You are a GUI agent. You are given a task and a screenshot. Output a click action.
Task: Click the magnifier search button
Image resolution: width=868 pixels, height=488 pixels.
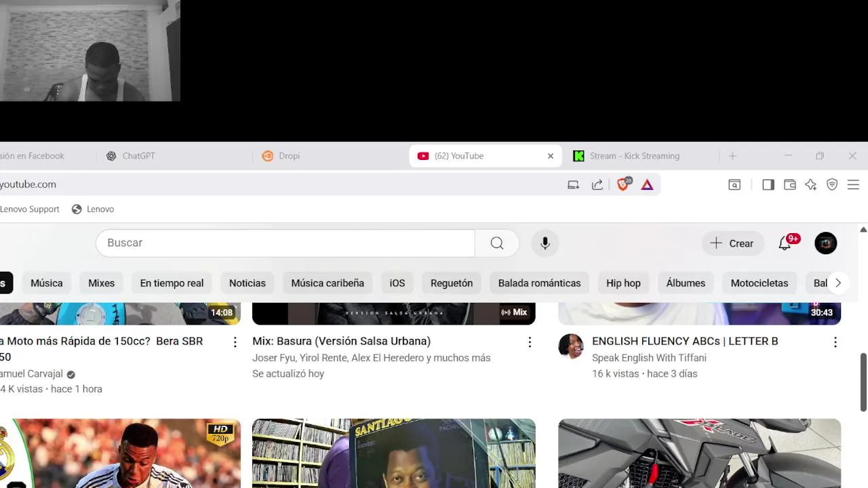coord(497,243)
